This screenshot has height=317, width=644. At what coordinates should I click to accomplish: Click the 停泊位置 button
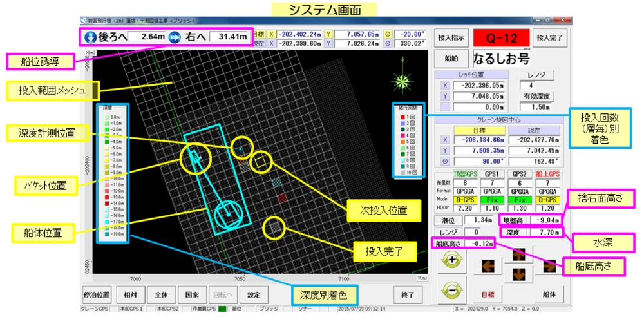click(x=97, y=294)
